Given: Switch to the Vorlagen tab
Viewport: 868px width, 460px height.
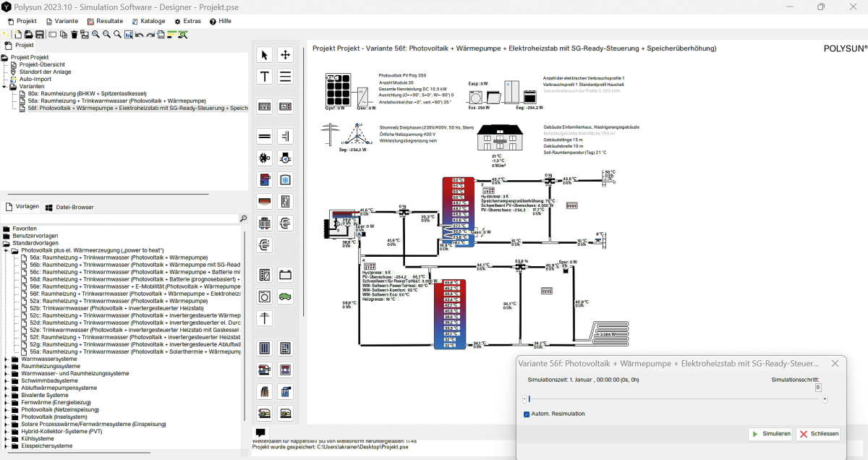Looking at the screenshot, I should pyautogui.click(x=22, y=207).
